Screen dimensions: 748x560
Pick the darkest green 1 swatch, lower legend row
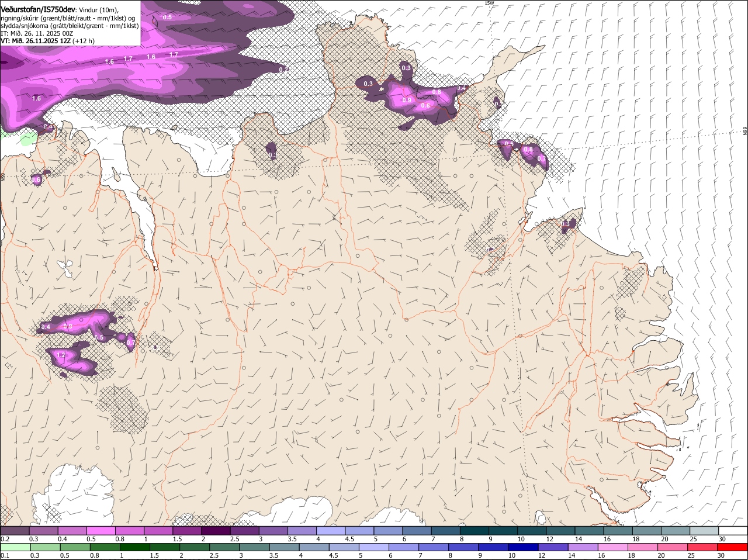pyautogui.click(x=134, y=547)
